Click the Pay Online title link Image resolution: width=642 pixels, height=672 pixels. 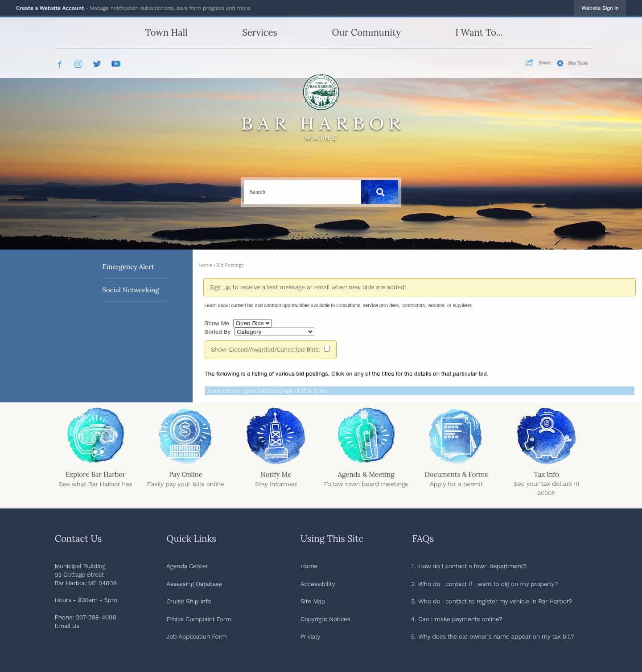(x=185, y=474)
